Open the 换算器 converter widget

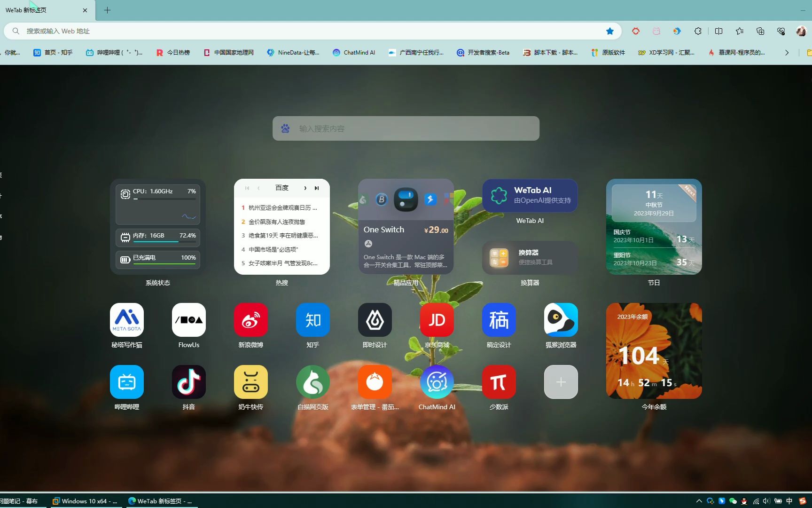(530, 258)
